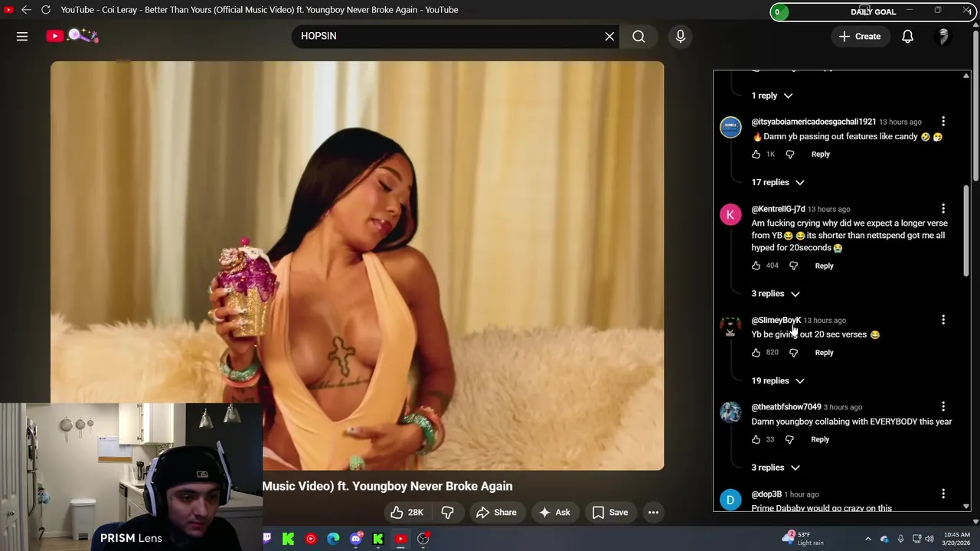
Task: Open the @theatbfshow7049 channel link
Action: coord(786,407)
